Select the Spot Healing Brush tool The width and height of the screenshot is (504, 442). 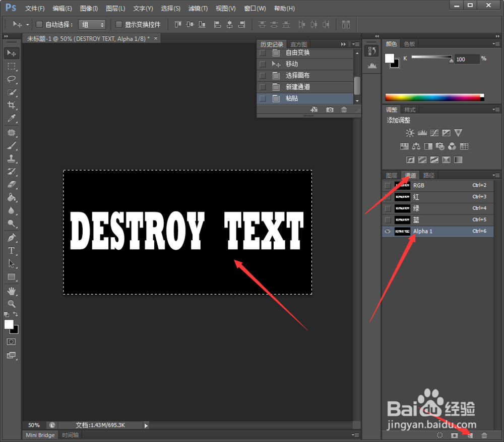click(12, 133)
